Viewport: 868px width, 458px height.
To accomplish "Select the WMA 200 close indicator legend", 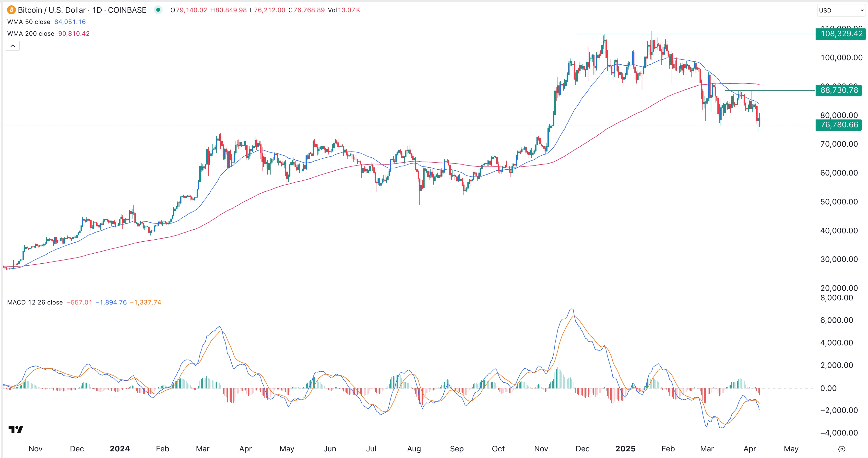I will [x=31, y=34].
